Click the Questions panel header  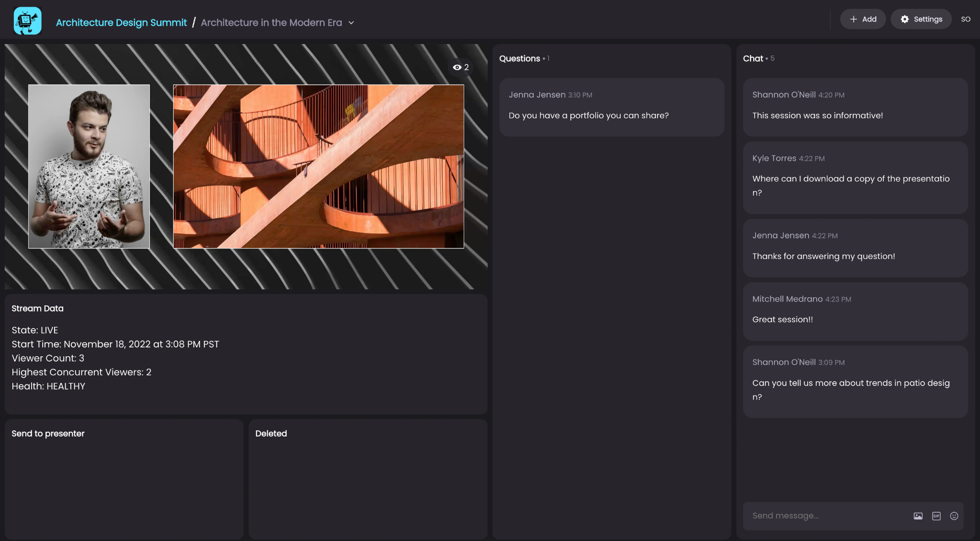click(x=520, y=58)
